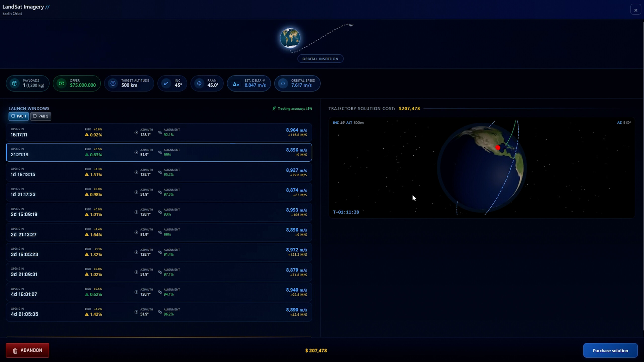Click the 8,890 m/s delta-v value
Screen dimensions: 644x362
coord(296,310)
